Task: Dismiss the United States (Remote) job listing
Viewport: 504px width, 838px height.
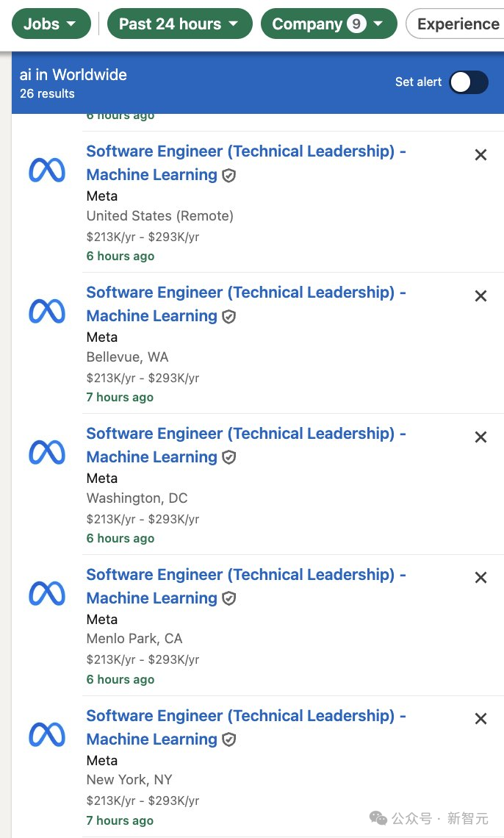Action: coord(480,155)
